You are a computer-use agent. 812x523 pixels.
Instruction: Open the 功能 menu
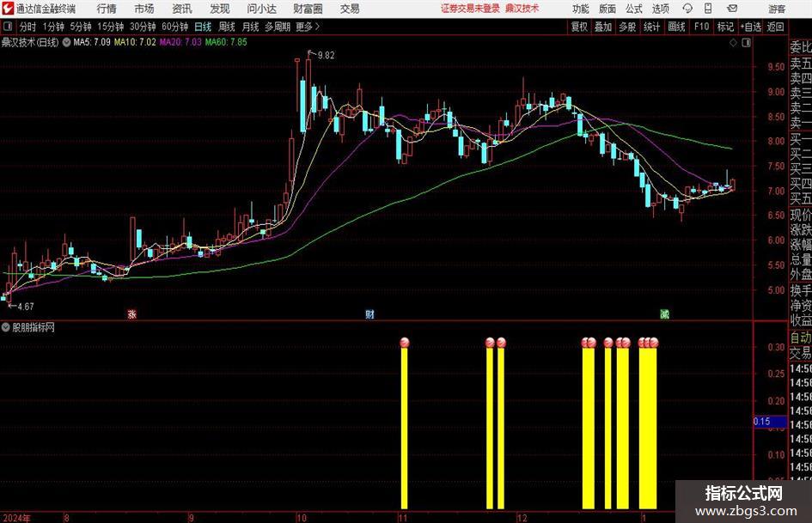[x=581, y=9]
